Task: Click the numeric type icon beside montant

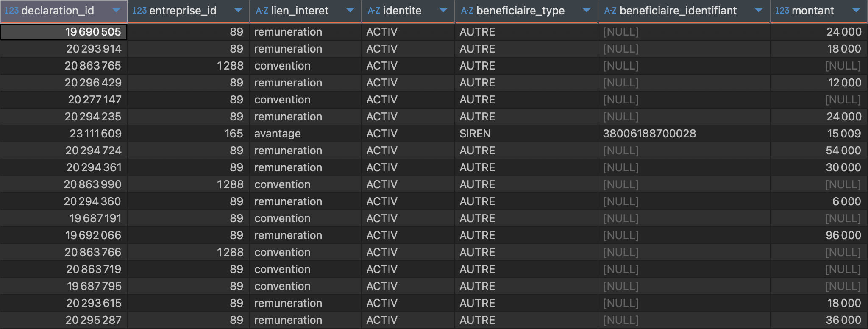Action: pos(782,11)
